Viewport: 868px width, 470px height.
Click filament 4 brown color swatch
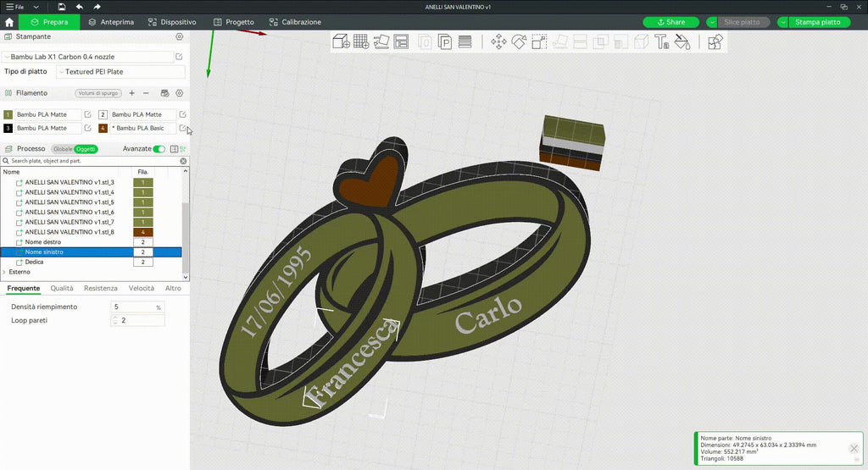103,128
